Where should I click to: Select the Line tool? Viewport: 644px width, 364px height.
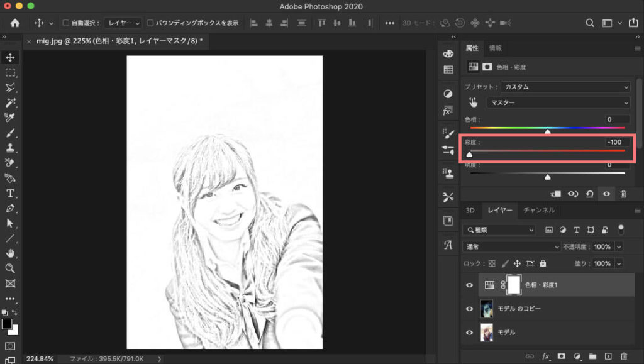coord(10,238)
